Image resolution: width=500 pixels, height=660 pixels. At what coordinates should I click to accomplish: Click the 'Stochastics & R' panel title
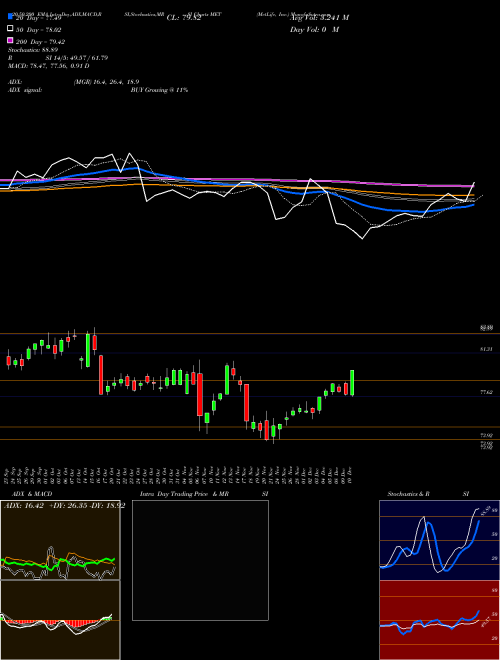pos(409,494)
